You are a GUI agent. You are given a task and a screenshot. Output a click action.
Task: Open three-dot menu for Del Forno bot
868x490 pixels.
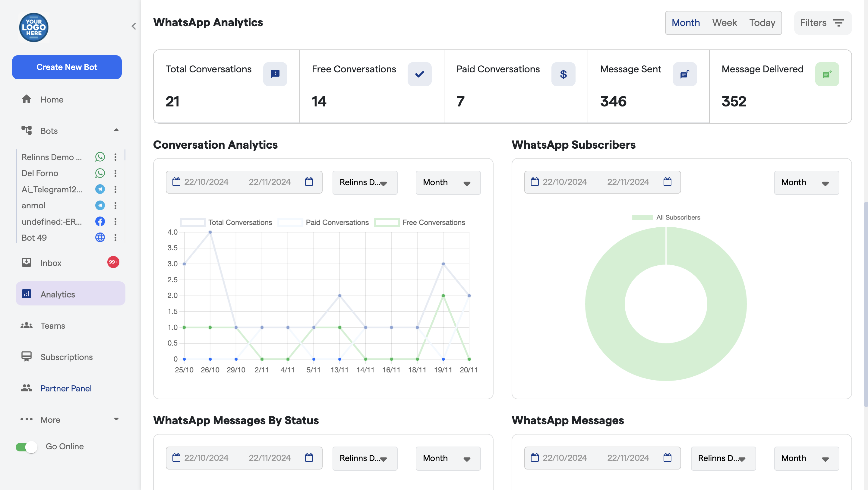[115, 173]
